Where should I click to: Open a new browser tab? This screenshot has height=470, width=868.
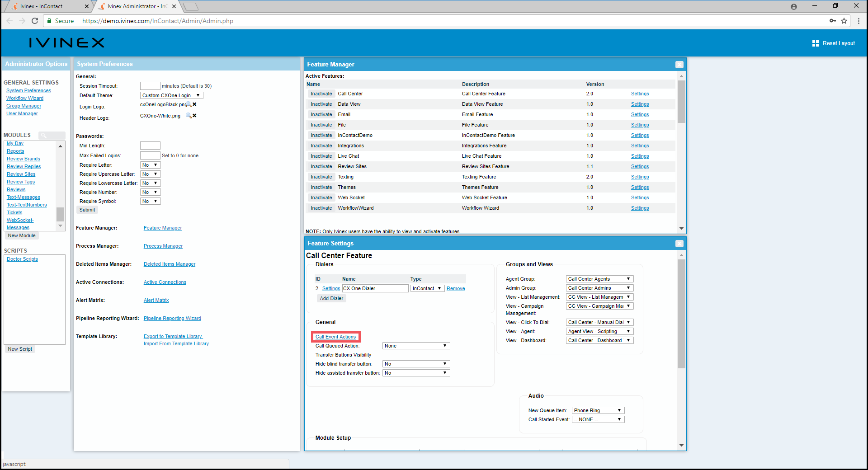pyautogui.click(x=191, y=6)
